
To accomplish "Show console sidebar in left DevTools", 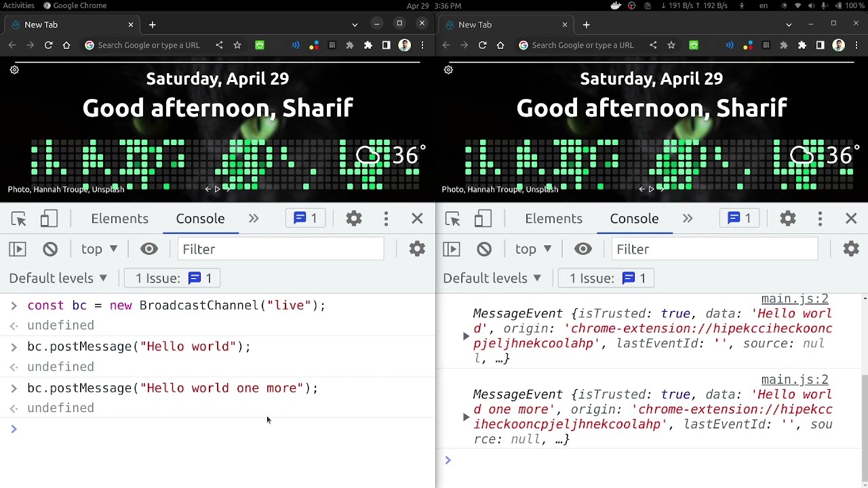I will 18,249.
